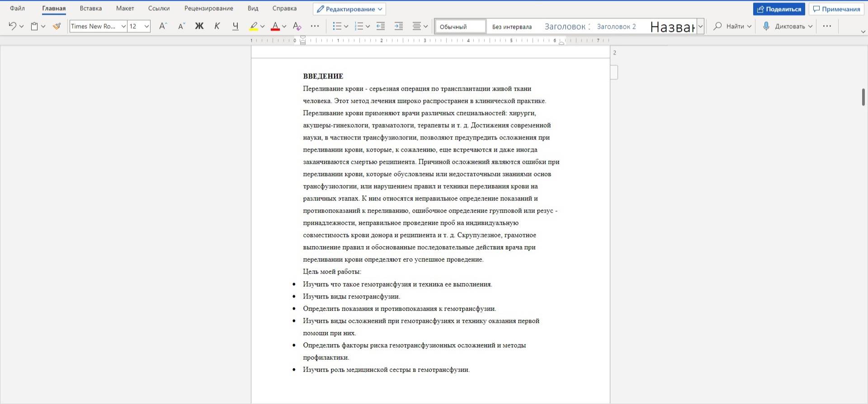Screen dimensions: 868x404
Task: Switch to the Вид tab
Action: click(253, 8)
